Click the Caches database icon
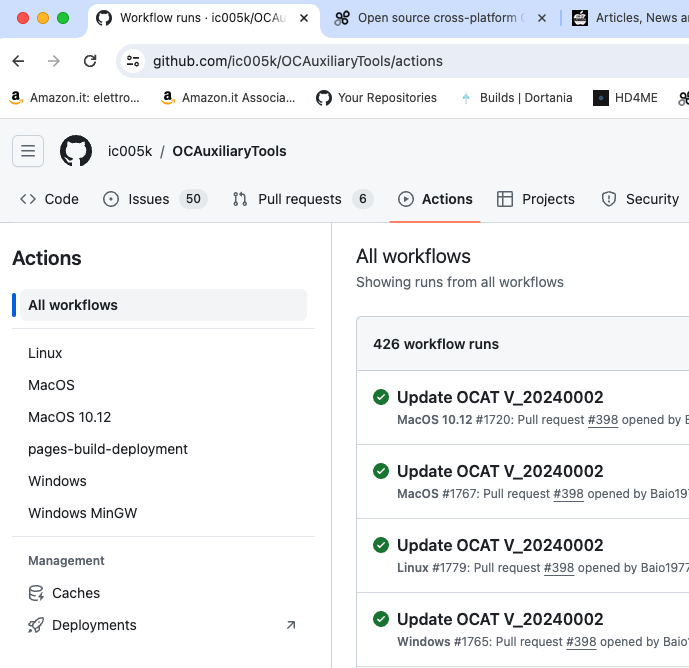The height and width of the screenshot is (668, 689). (36, 593)
